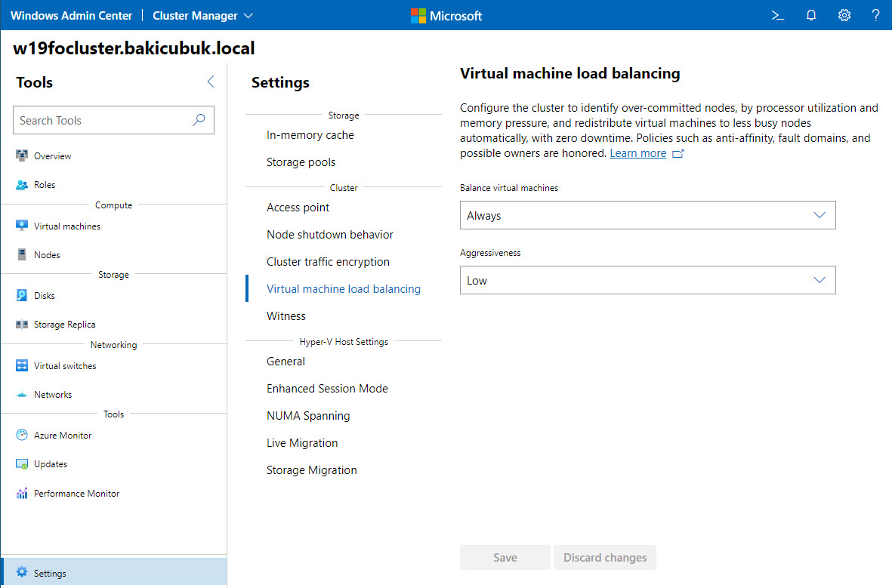Go to Windows Admin Center home
This screenshot has height=588, width=892.
(x=71, y=15)
